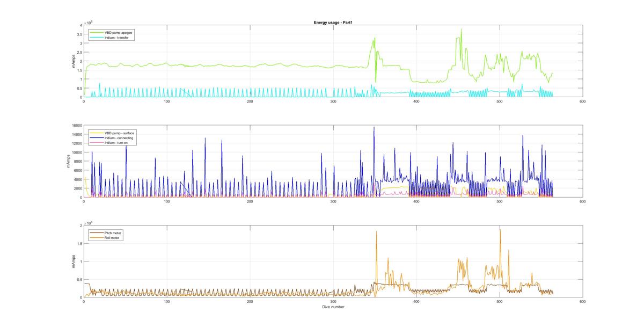The width and height of the screenshot is (644, 334).
Task: Click the magenta line sample beside Iridium - turn on
Action: point(97,143)
